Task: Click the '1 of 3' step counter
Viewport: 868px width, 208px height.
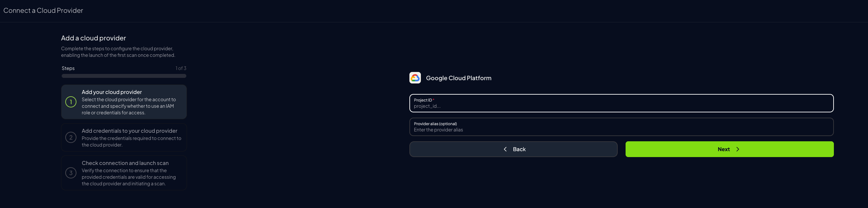Action: click(181, 68)
